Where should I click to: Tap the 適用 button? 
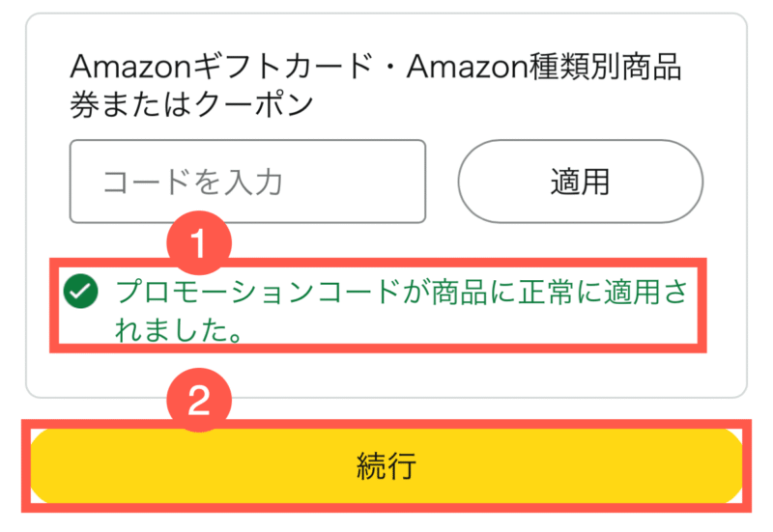coord(581,182)
